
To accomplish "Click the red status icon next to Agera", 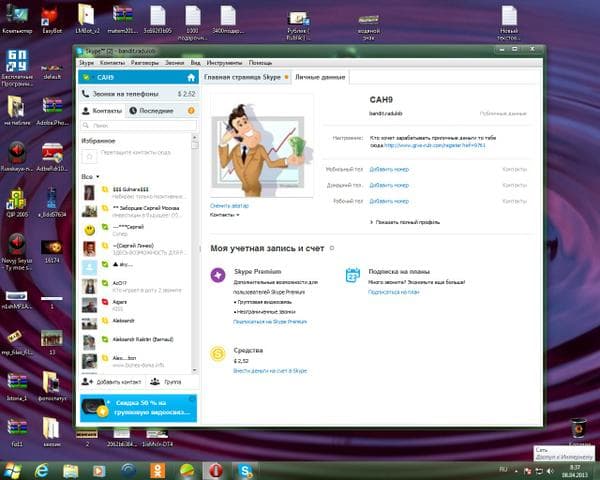I will coord(105,302).
